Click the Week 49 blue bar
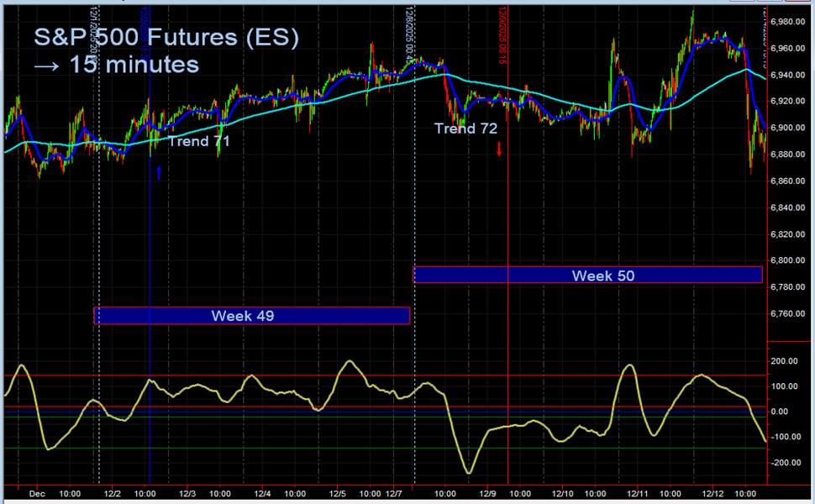 coord(252,316)
